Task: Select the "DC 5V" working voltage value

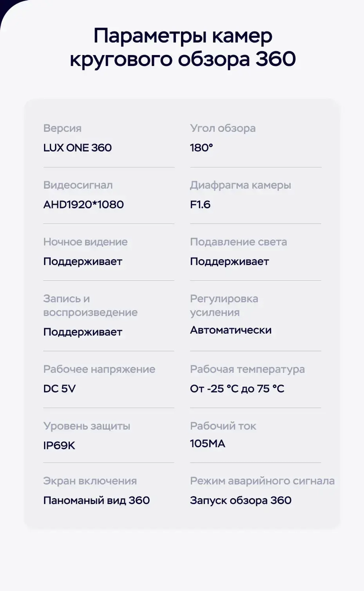Action: click(59, 389)
